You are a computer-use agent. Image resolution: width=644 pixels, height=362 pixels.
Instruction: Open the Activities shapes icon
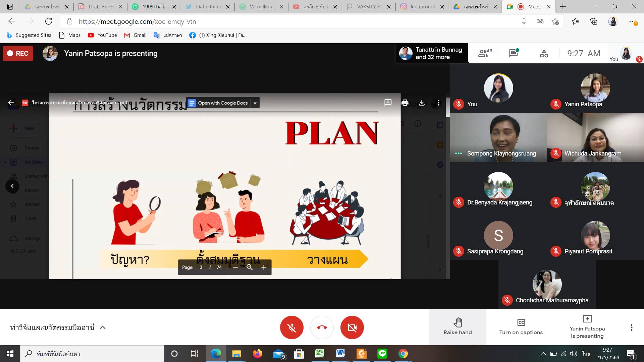click(544, 53)
